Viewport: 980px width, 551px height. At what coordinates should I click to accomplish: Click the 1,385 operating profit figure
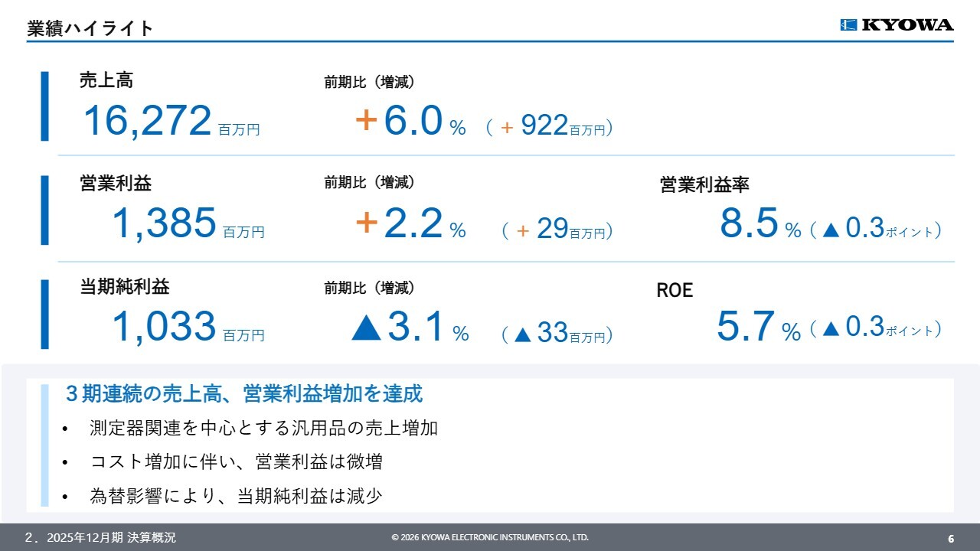click(x=164, y=223)
